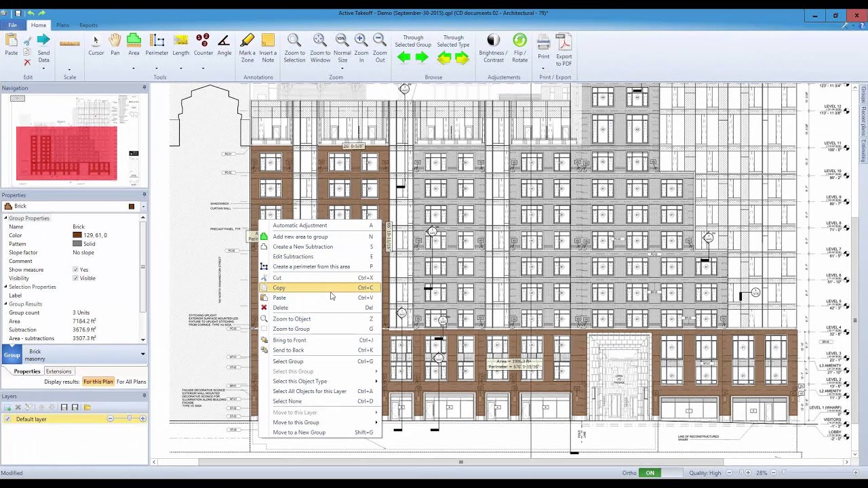Collapse the Selection Properties section
Viewport: 868px width, 488px height.
coord(6,287)
